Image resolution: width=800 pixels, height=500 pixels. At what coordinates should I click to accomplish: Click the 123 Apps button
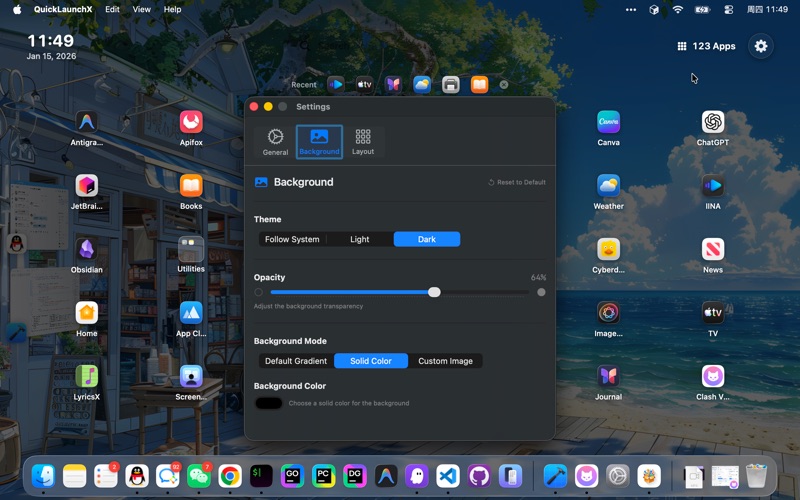706,46
